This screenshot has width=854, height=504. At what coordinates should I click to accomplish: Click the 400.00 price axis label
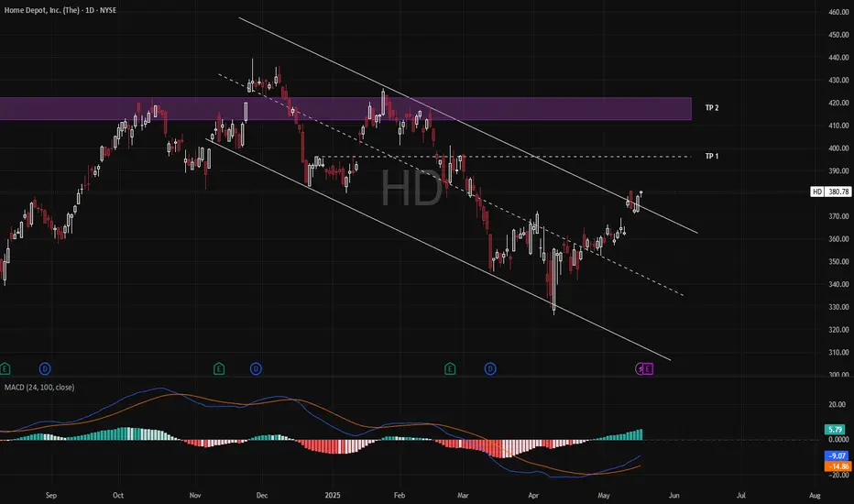pyautogui.click(x=838, y=148)
